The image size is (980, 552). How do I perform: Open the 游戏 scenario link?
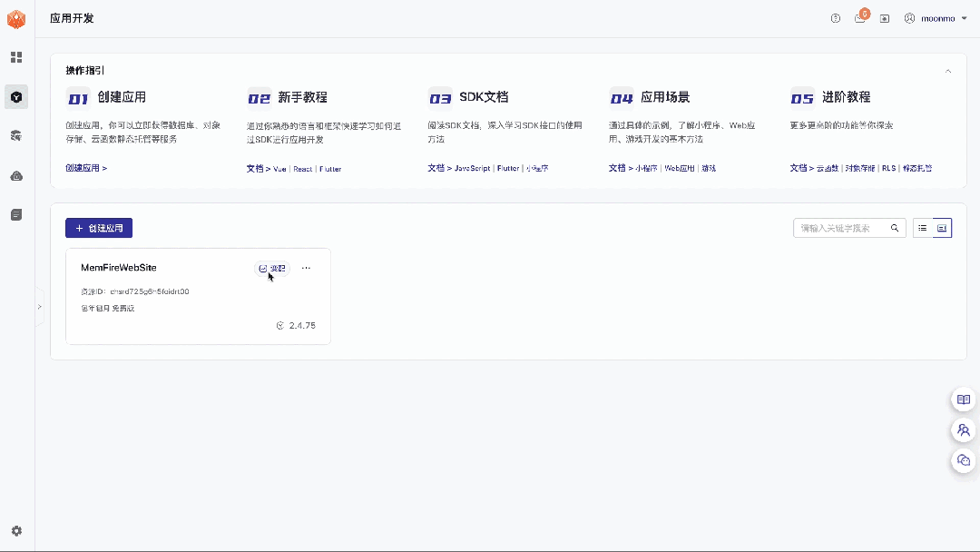click(x=708, y=168)
